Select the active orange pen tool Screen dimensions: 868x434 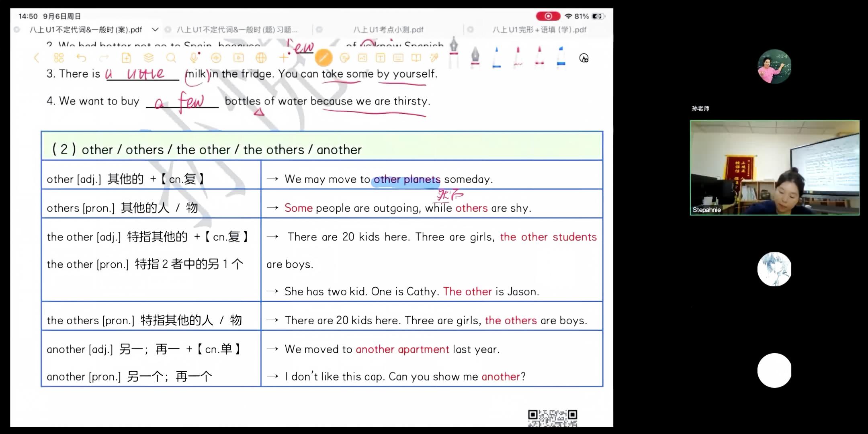click(x=323, y=58)
